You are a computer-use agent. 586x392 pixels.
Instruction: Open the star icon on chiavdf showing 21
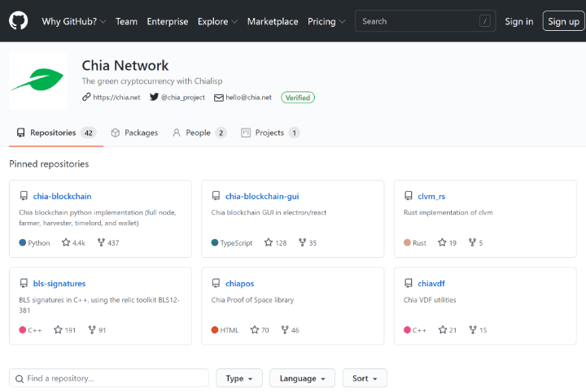click(x=443, y=329)
